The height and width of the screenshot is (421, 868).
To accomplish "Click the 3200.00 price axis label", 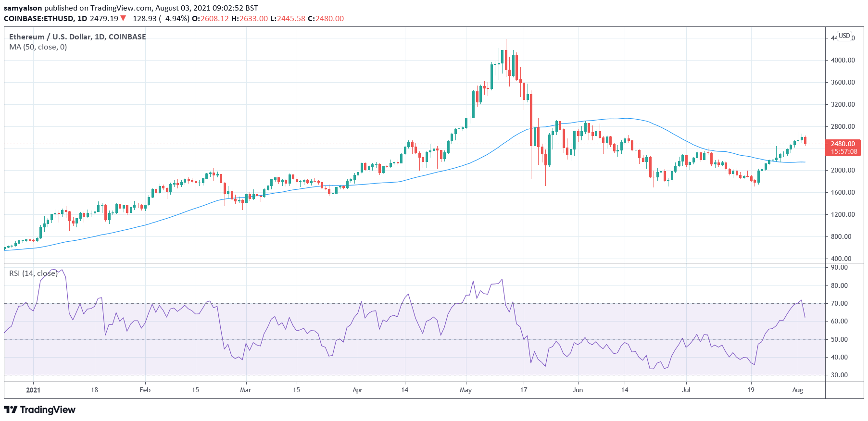I will [843, 104].
